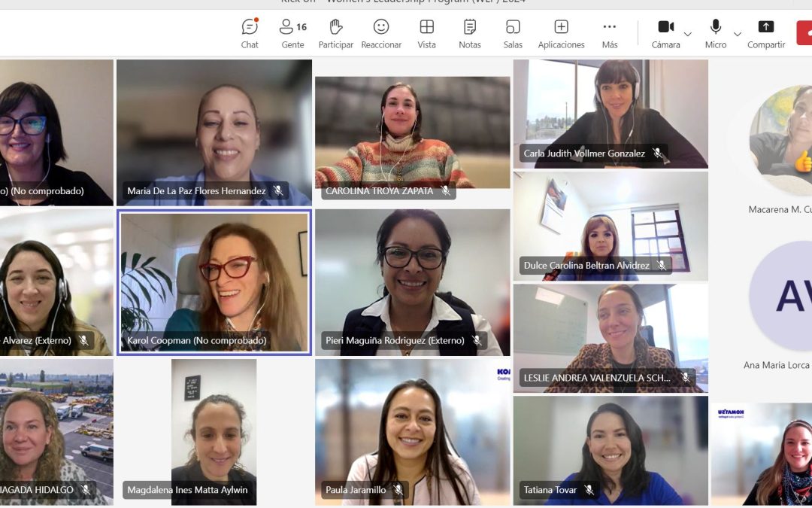The width and height of the screenshot is (812, 508).
Task: Select Dulce Carolina Beltran Alvidrez video tile
Action: click(x=611, y=226)
